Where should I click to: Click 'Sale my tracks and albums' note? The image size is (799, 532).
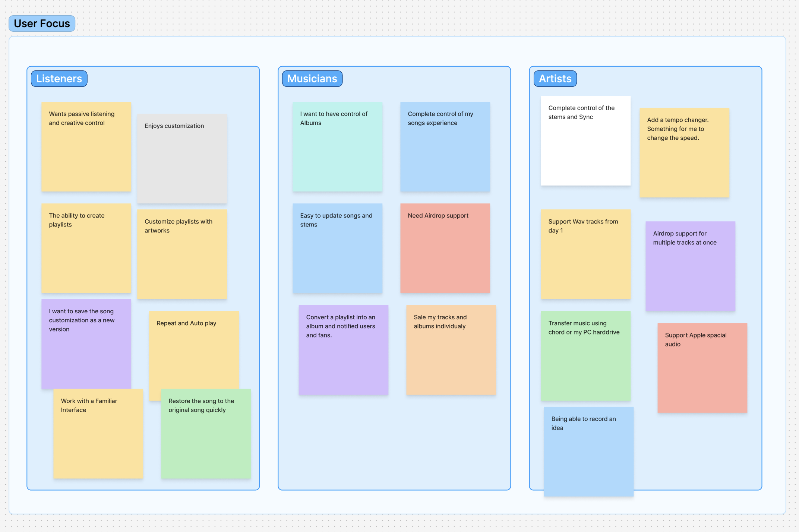[451, 350]
